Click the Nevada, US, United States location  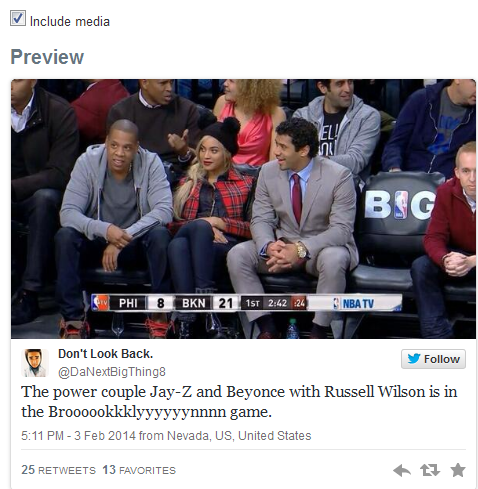(x=239, y=436)
